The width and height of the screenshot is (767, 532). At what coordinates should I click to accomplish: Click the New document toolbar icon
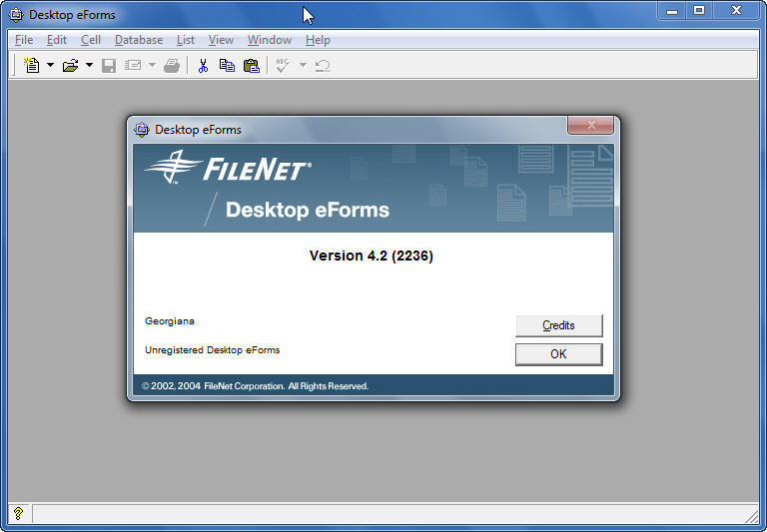(x=32, y=65)
